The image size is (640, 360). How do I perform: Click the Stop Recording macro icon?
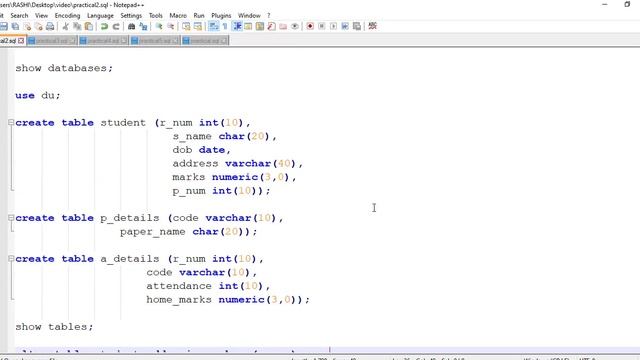point(322,27)
